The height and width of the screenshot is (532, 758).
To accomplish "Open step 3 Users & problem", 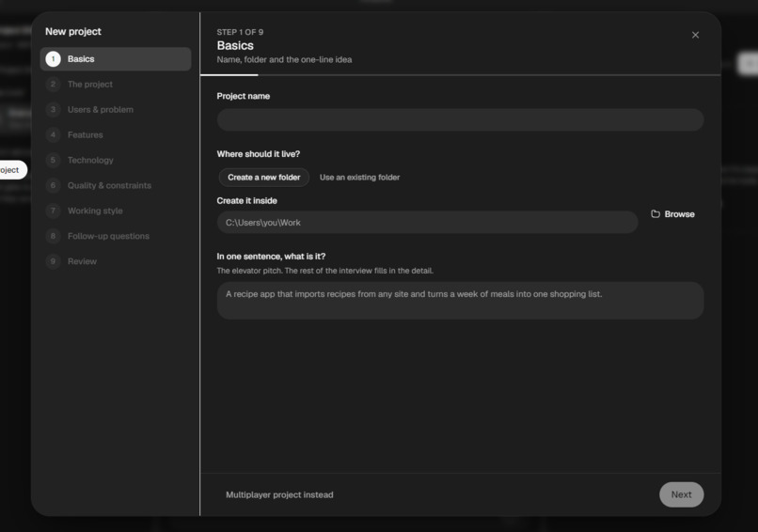I will pyautogui.click(x=116, y=110).
